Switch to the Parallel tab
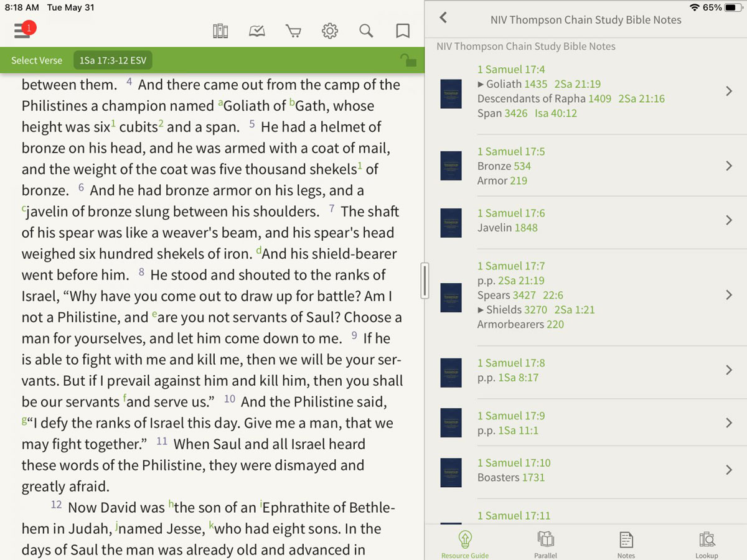 tap(545, 544)
